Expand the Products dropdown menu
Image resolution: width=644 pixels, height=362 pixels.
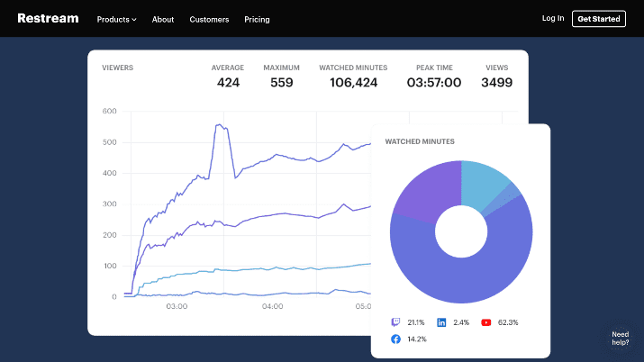click(x=117, y=19)
